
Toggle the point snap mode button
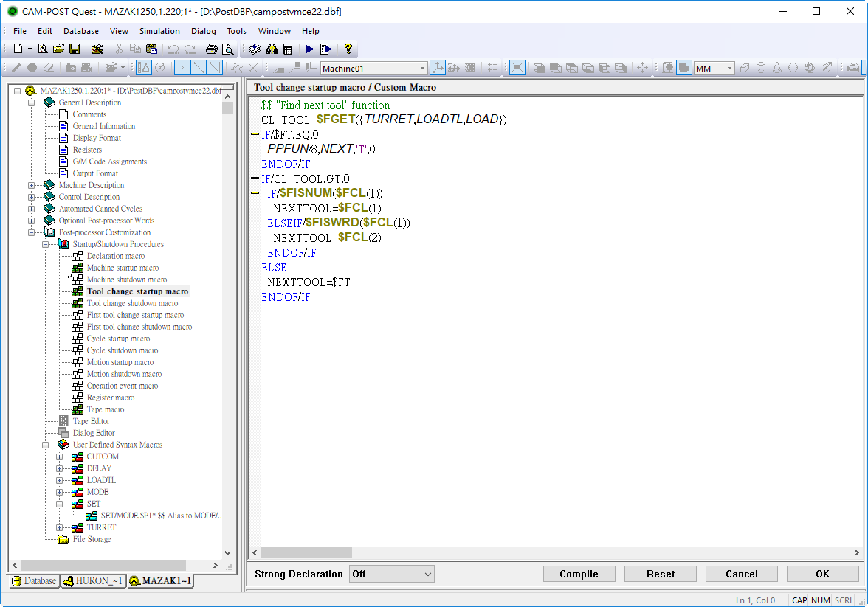(x=182, y=68)
